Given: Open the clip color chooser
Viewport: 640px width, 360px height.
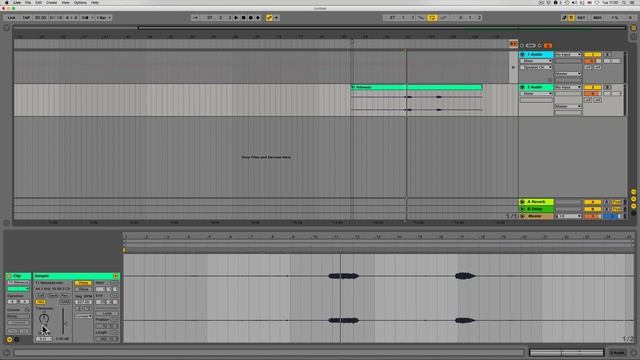Looking at the screenshot, I should point(18,289).
